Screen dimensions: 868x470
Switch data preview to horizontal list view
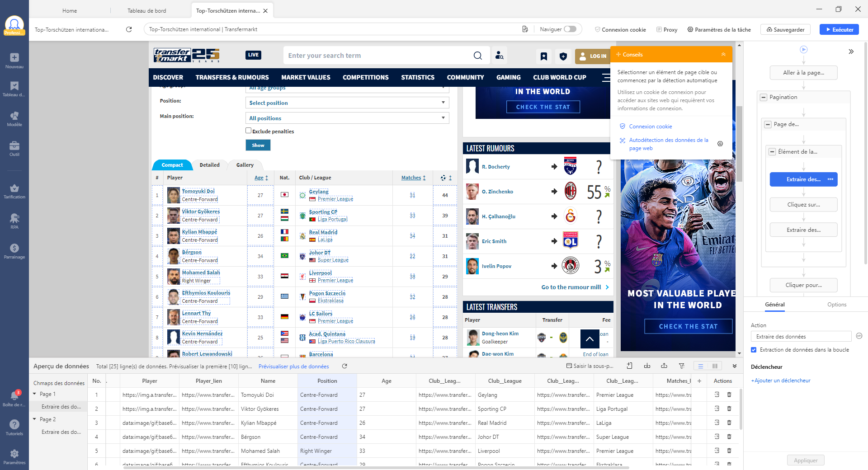[700, 366]
